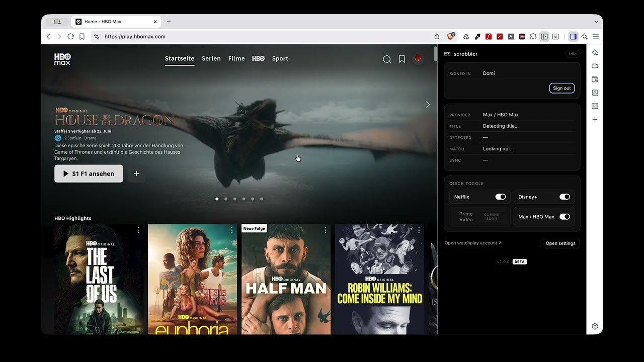644x362 pixels.
Task: Open Leo AI sparkle icon in toolbar
Action: [x=584, y=37]
